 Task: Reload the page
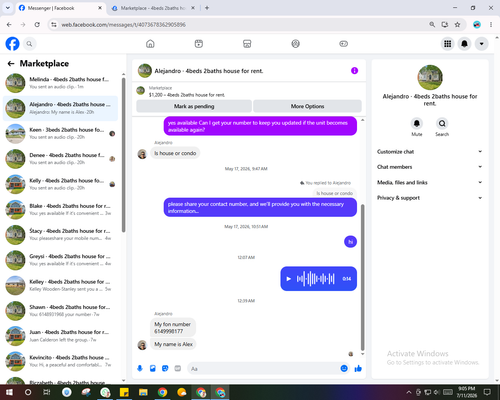(37, 25)
